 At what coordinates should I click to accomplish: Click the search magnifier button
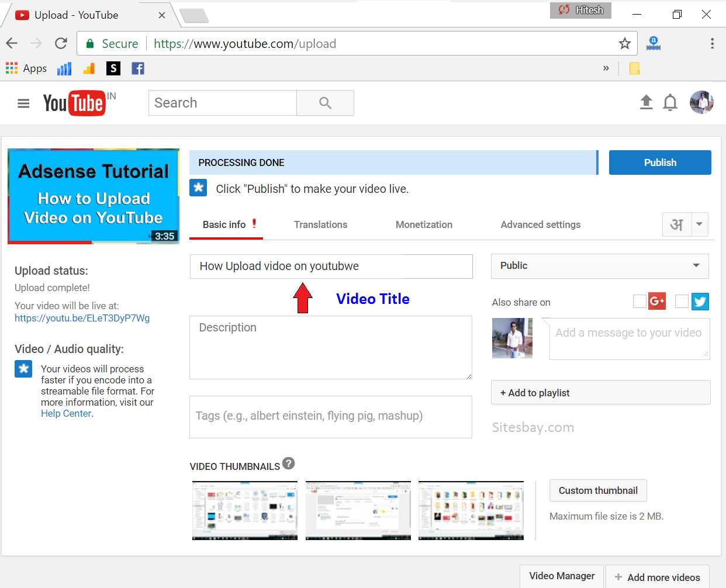tap(325, 103)
